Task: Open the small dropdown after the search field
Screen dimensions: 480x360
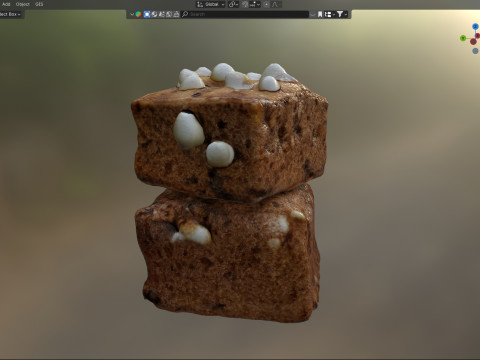Action: tap(313, 14)
